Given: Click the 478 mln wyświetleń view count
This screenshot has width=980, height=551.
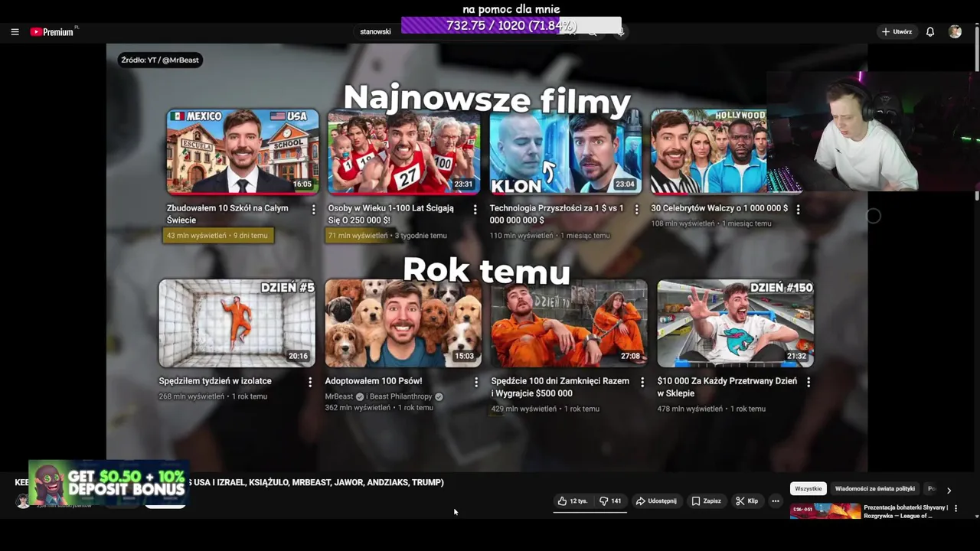Looking at the screenshot, I should [689, 409].
